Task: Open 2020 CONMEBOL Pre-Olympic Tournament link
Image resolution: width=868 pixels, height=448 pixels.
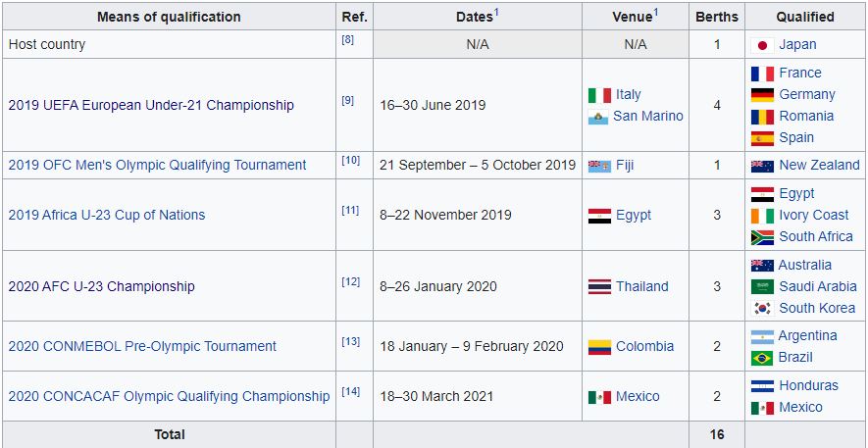Action: coord(142,346)
